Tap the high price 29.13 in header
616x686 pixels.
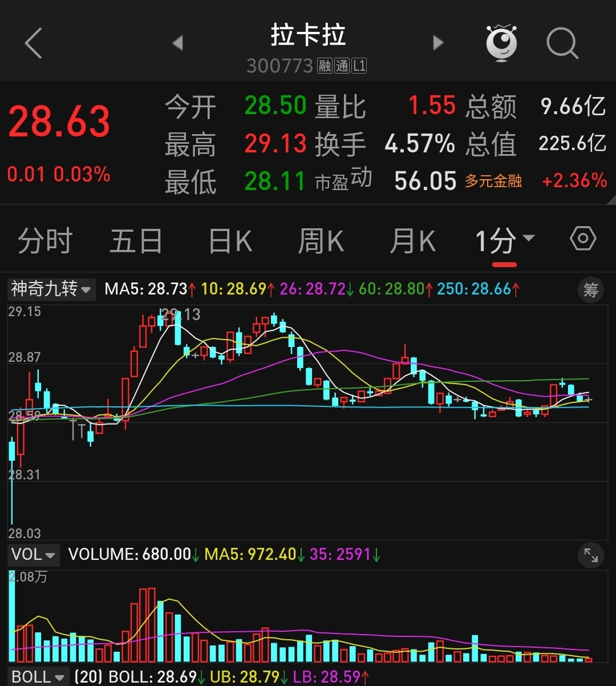[x=275, y=144]
